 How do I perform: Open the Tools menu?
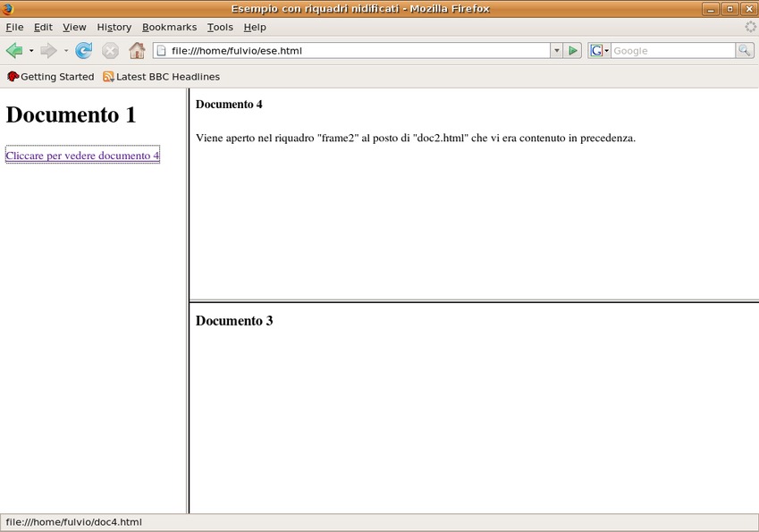[220, 27]
